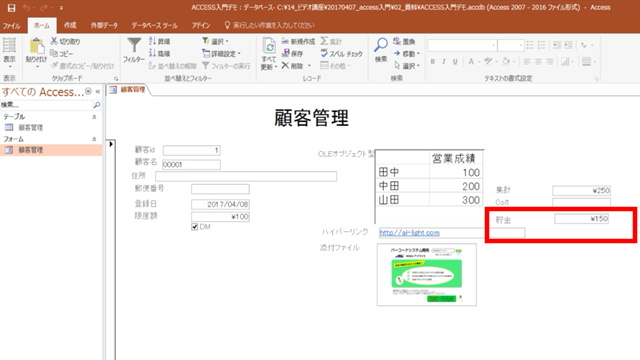The width and height of the screenshot is (640, 360).
Task: Collapse the フォーム group
Action: coord(94,139)
